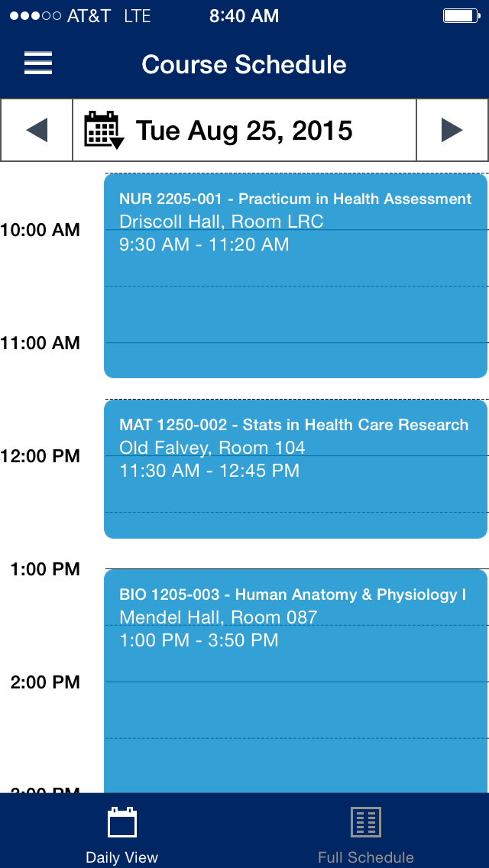Tap the Course Schedule title
The height and width of the screenshot is (868, 489).
click(x=244, y=64)
